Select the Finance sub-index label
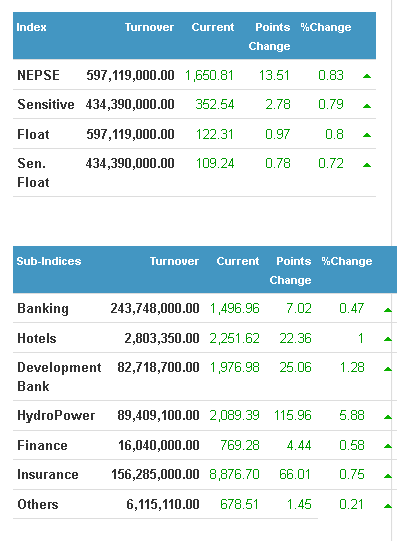 [x=42, y=445]
